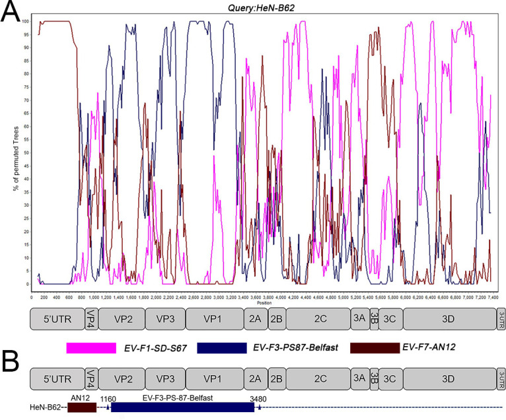506x420 pixels.
Task: Select the 5'UTR box in panel A
Action: pos(57,319)
